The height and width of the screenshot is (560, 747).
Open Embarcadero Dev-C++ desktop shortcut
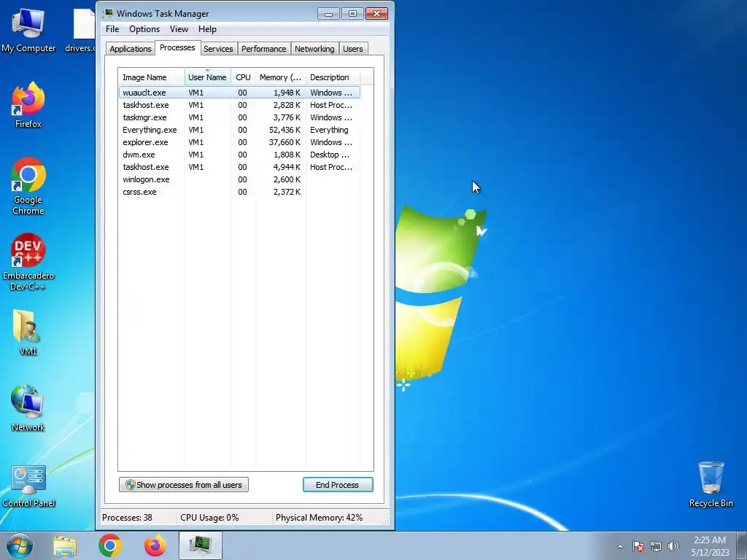pos(28,262)
